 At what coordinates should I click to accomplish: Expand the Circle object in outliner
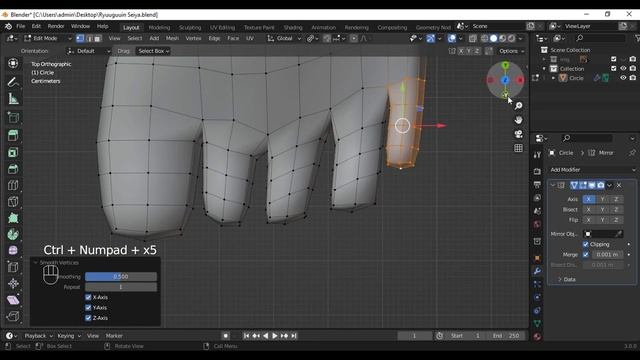click(553, 78)
